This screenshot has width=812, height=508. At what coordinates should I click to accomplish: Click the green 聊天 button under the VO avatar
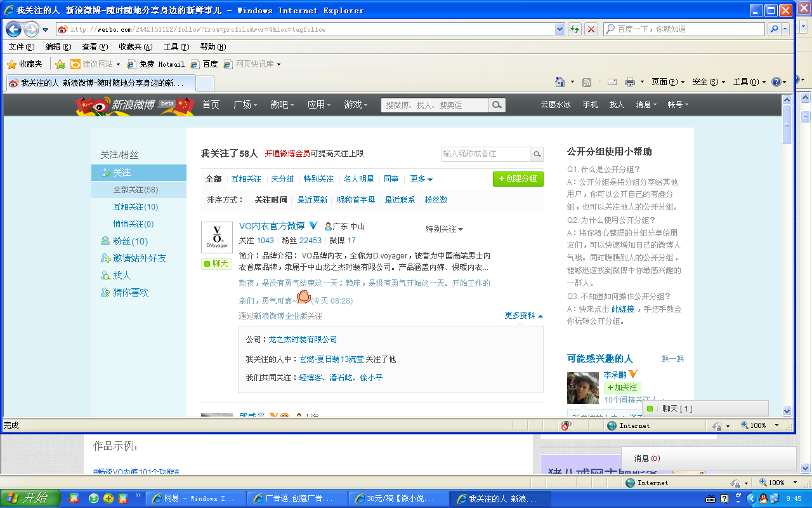pos(216,264)
